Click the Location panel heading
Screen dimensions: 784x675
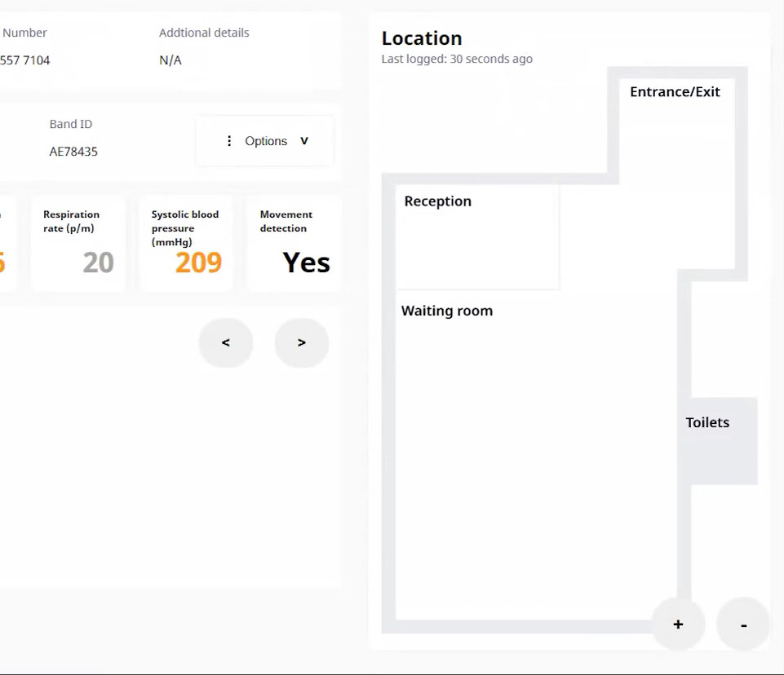pos(422,38)
